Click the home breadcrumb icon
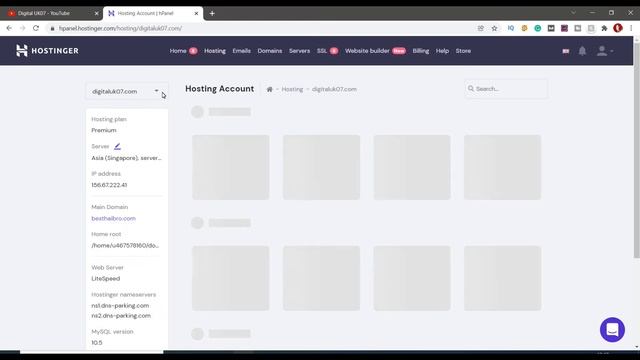The width and height of the screenshot is (640, 360). click(x=269, y=89)
